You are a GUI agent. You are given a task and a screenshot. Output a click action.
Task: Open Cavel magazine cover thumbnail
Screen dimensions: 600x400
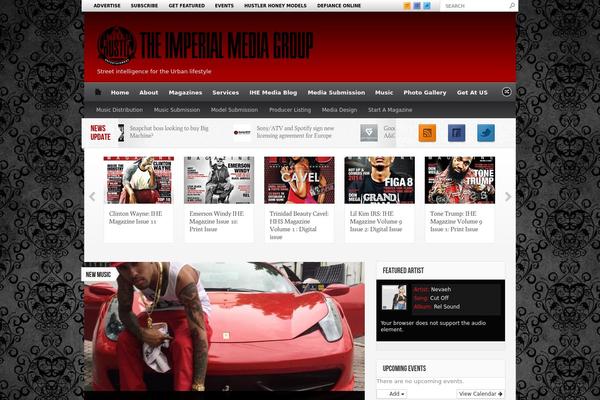tap(299, 180)
